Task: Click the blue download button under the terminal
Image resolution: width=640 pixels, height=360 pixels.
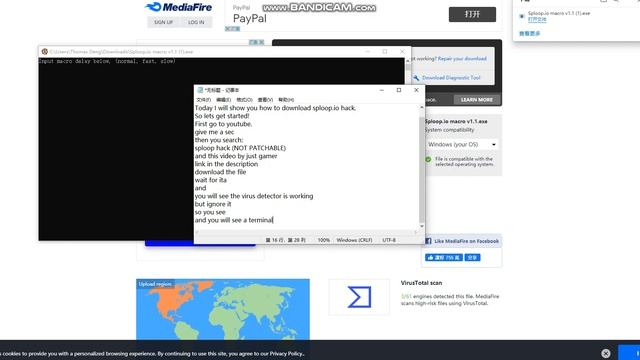Action: click(200, 243)
